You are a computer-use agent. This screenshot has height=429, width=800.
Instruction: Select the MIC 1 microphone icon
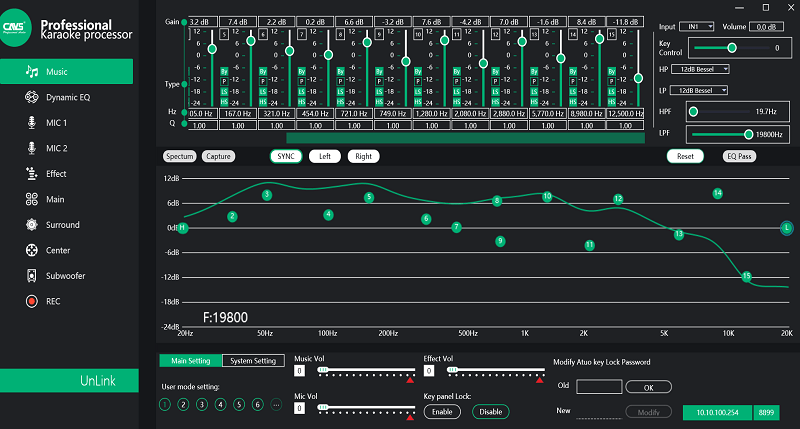[32, 122]
